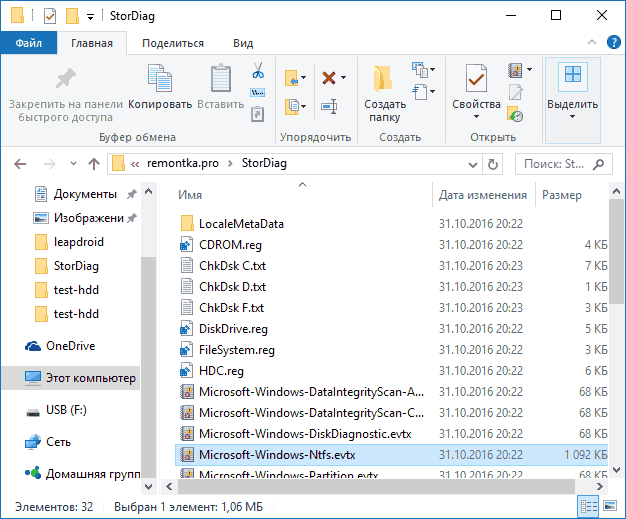Click the Paste shortcut icon
This screenshot has width=626, height=519.
click(x=258, y=114)
